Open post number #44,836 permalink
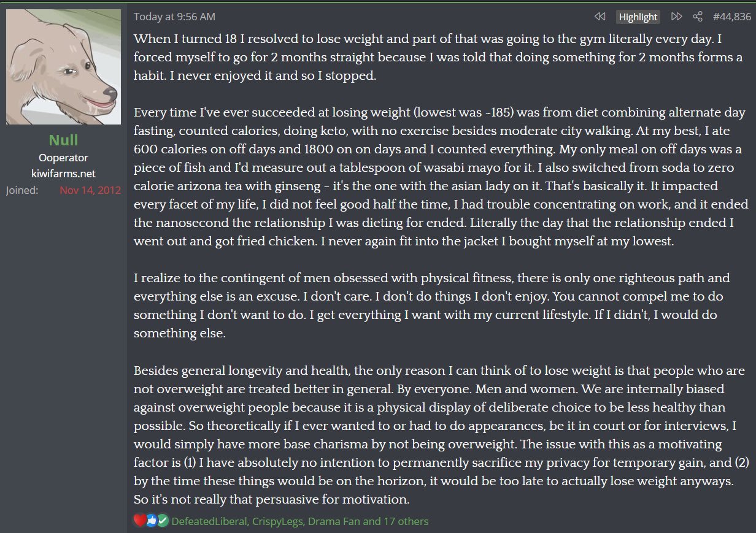 (x=731, y=17)
